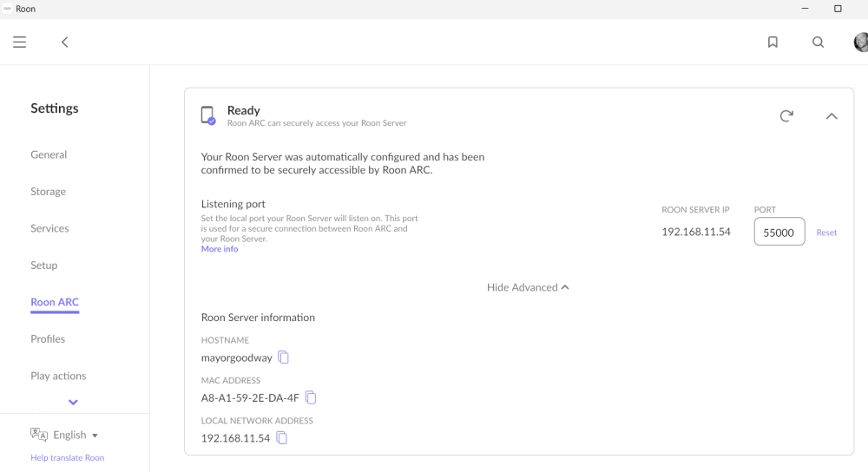Image resolution: width=868 pixels, height=472 pixels.
Task: Open General settings
Action: coord(49,154)
